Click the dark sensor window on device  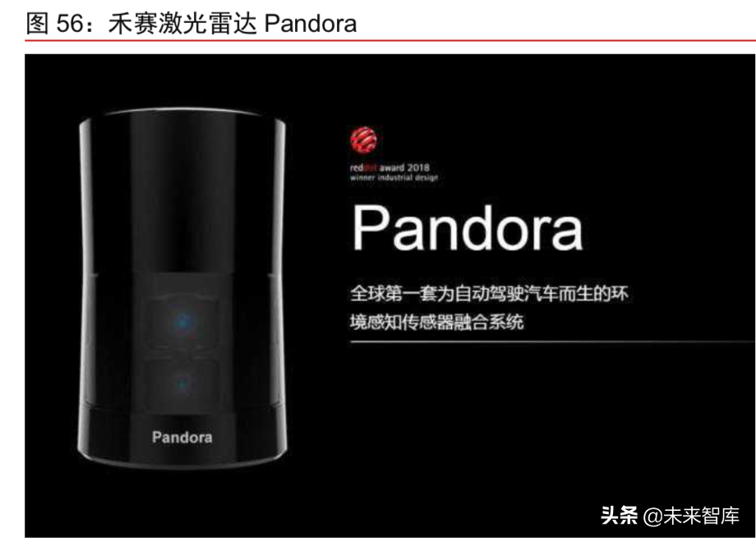[x=182, y=344]
